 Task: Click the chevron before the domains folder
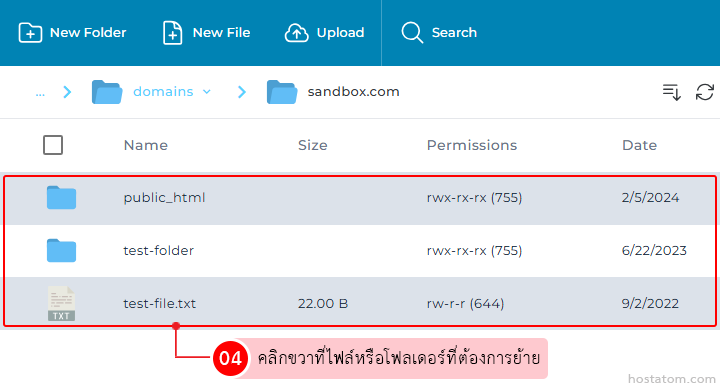(x=67, y=92)
